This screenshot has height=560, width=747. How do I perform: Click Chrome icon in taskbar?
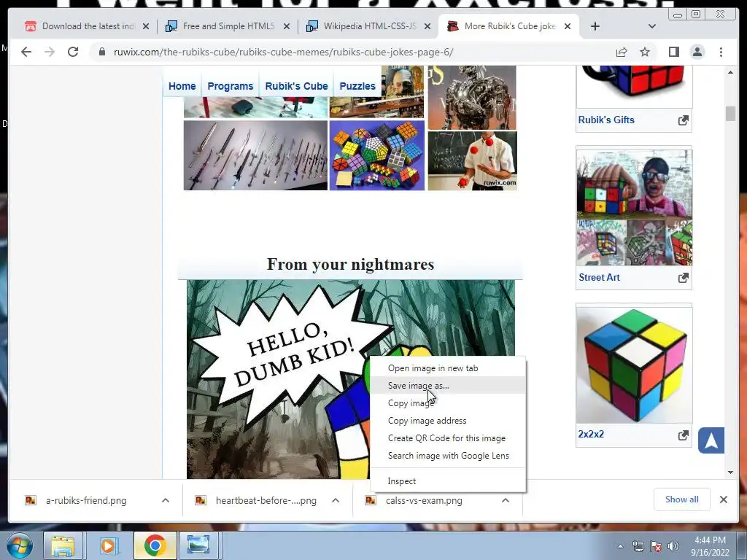pos(155,545)
